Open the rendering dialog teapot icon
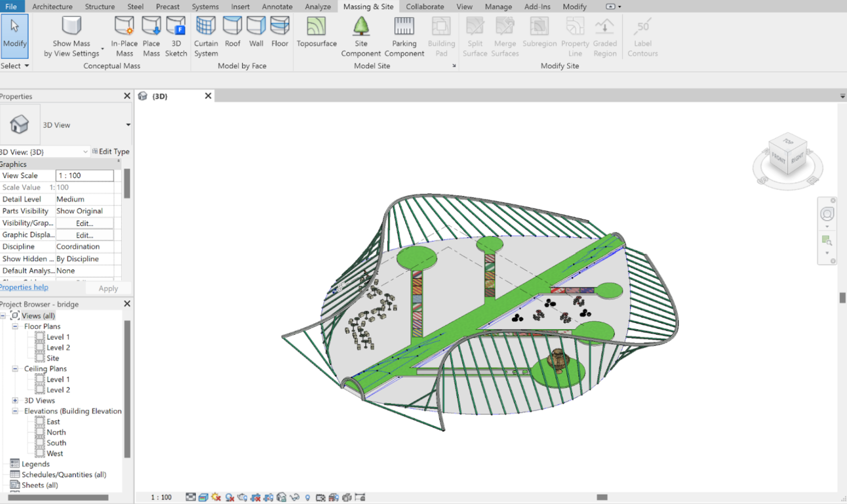This screenshot has height=504, width=847. pos(242,497)
